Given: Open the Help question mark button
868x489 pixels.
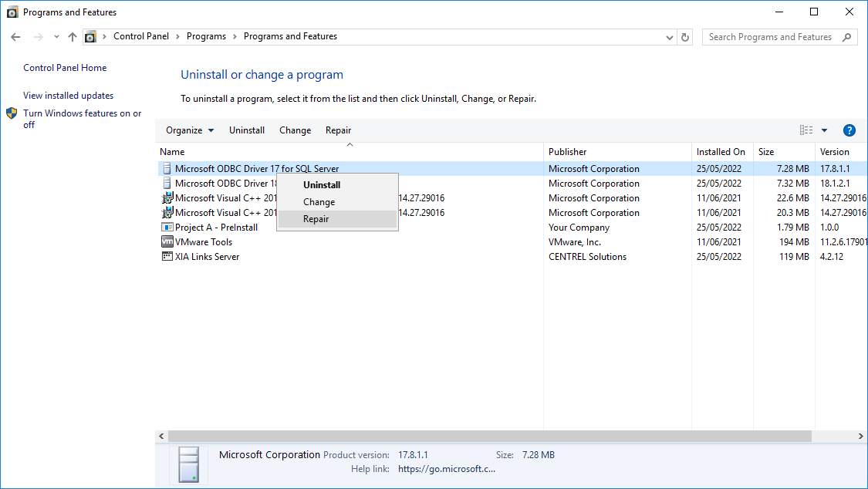Looking at the screenshot, I should click(849, 130).
